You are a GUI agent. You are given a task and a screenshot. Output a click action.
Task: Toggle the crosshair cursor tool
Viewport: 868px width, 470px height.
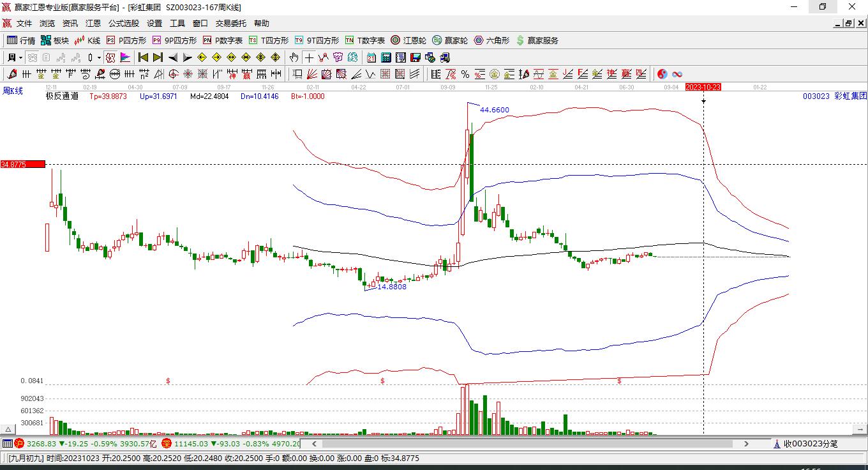point(309,57)
